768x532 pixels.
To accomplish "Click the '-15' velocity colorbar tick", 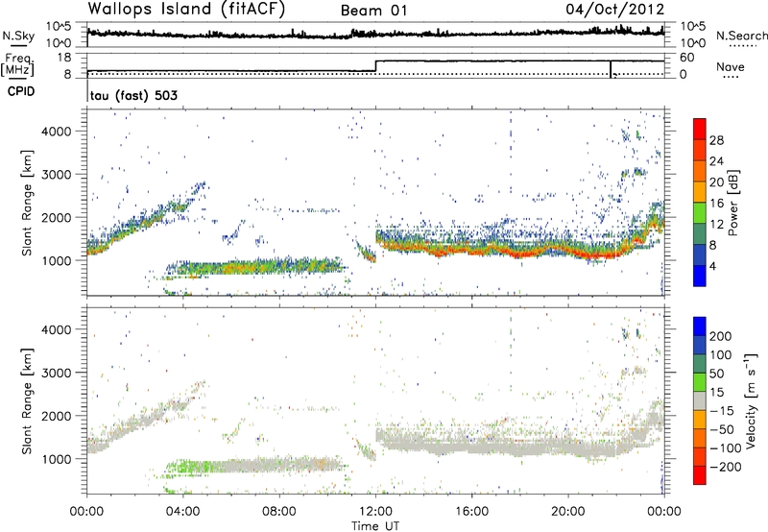I will click(x=722, y=411).
